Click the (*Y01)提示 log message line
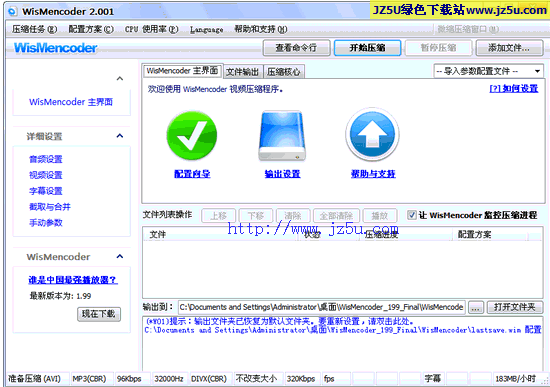This screenshot has height=387, width=550. click(280, 321)
